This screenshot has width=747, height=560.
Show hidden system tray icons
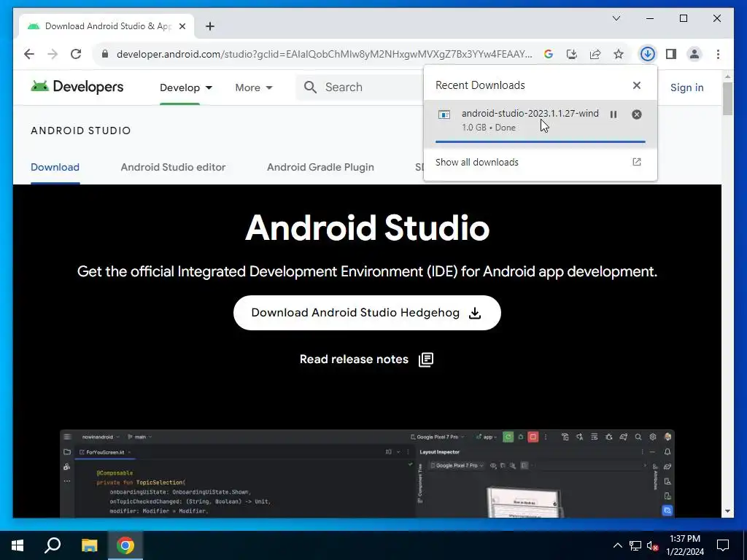pos(617,545)
